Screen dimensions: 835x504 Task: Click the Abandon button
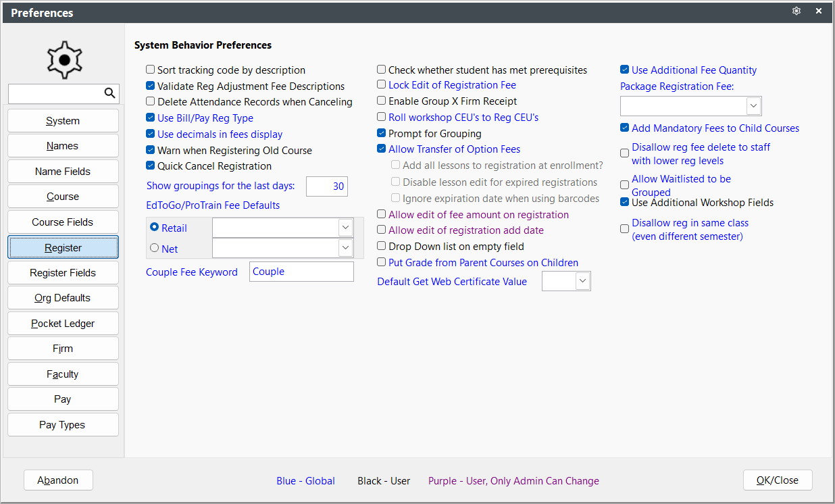coord(58,480)
